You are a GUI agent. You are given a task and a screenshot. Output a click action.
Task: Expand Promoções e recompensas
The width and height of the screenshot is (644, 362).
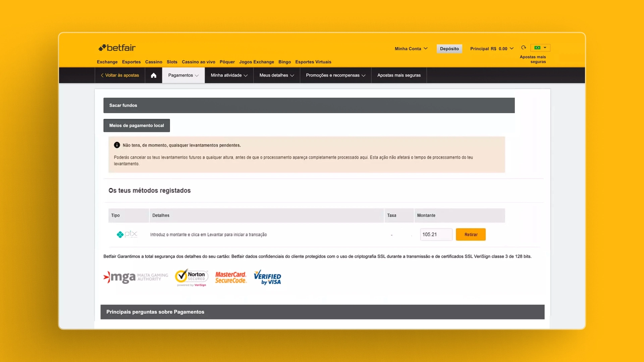pyautogui.click(x=335, y=75)
